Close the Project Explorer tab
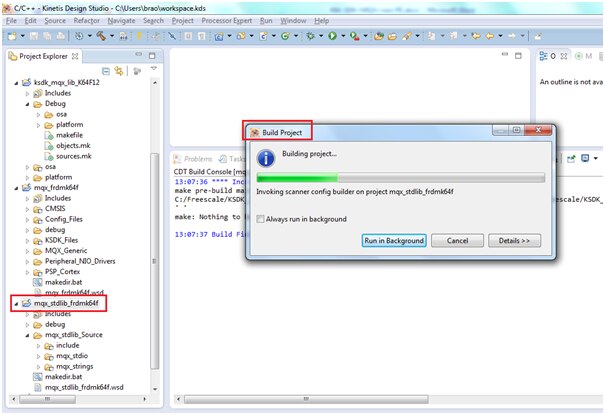605x415 pixels. (75, 56)
